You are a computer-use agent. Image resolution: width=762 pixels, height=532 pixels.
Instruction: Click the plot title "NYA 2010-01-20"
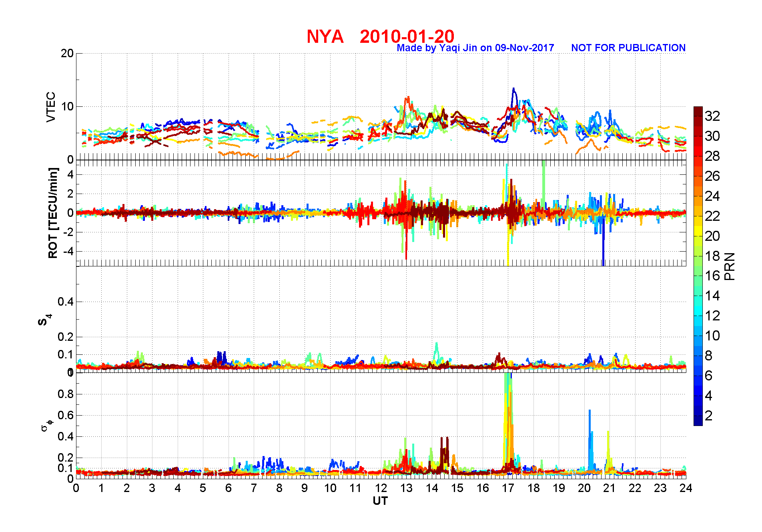click(x=380, y=36)
